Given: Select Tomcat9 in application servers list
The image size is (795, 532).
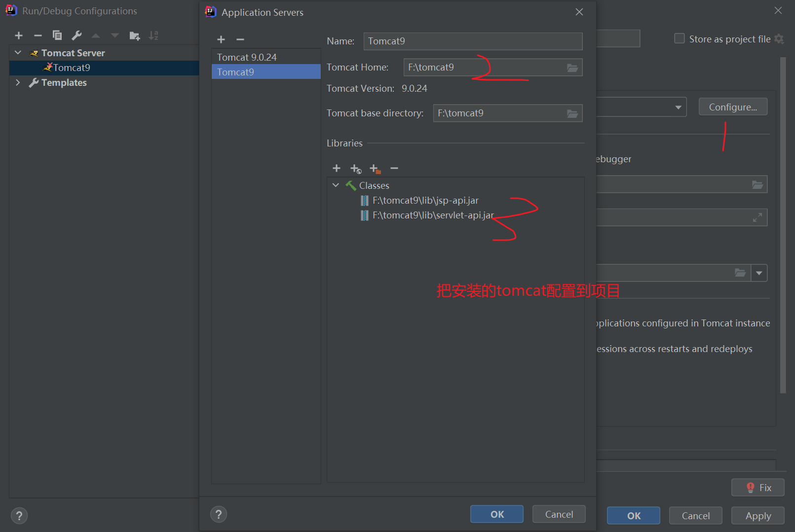Looking at the screenshot, I should [266, 72].
